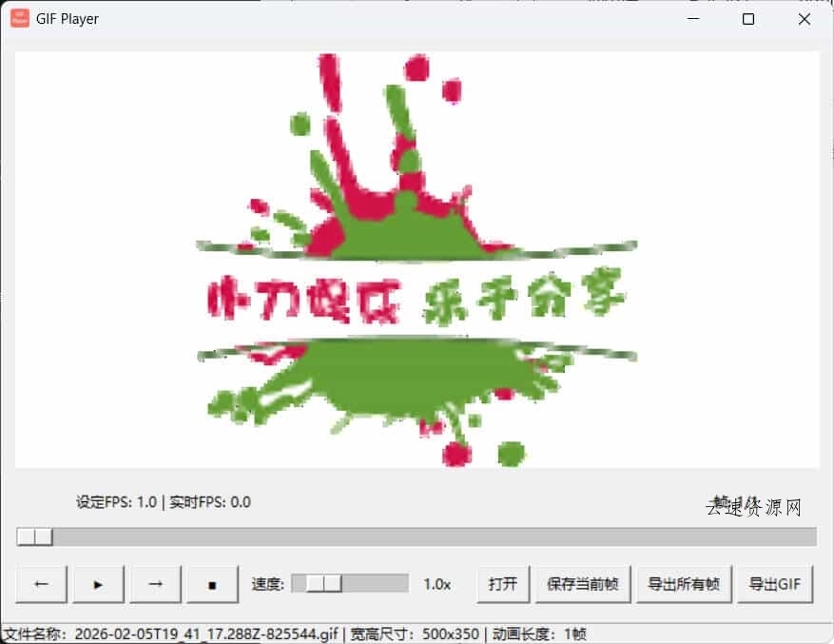This screenshot has height=644, width=834.
Task: Click the 宽高尺寸 500x350 status text
Action: click(x=416, y=631)
